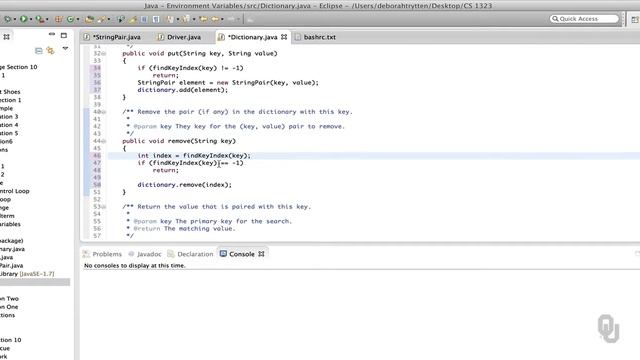Screen dimensions: 640x360
Task: Open the External Tools dropdown arrow
Action: 47,19
